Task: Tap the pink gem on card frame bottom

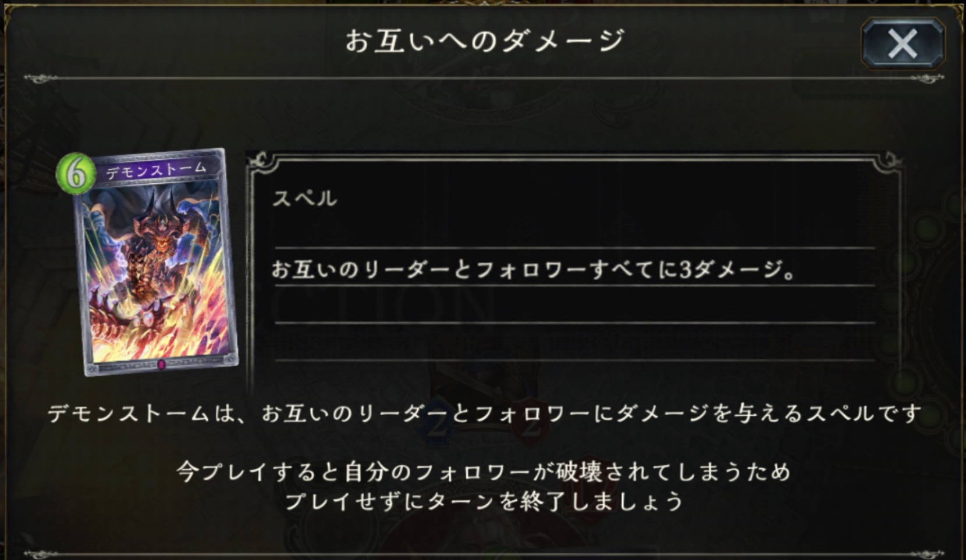Action: click(x=161, y=365)
